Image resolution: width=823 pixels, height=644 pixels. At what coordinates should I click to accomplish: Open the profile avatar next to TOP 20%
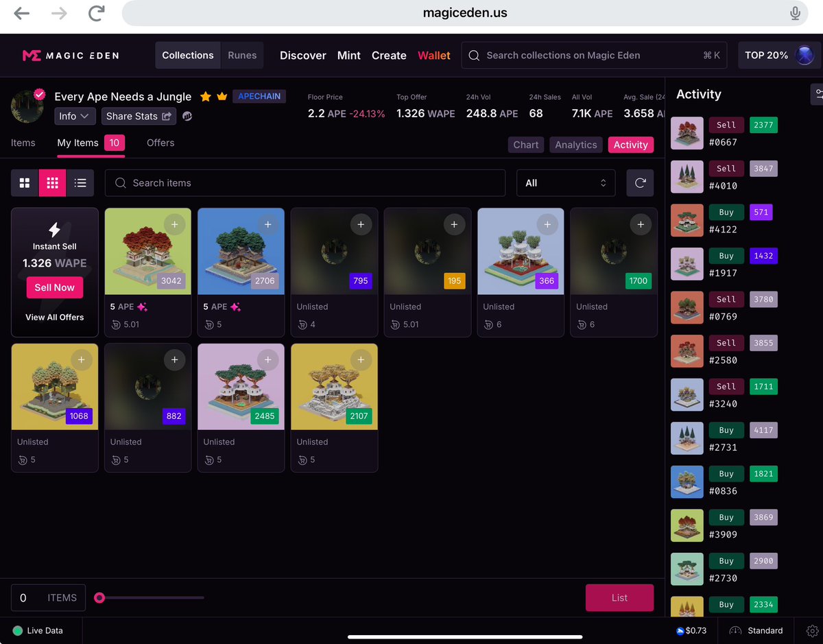(x=804, y=56)
